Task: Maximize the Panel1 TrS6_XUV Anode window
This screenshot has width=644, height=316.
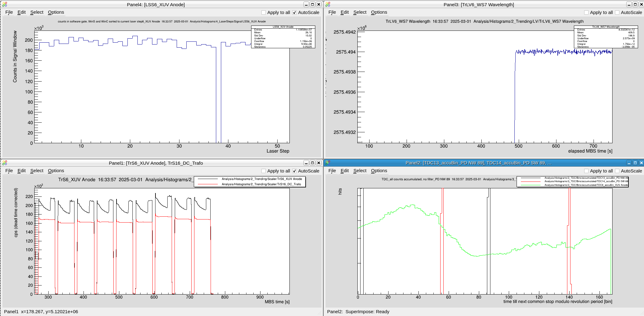Action: pos(312,163)
